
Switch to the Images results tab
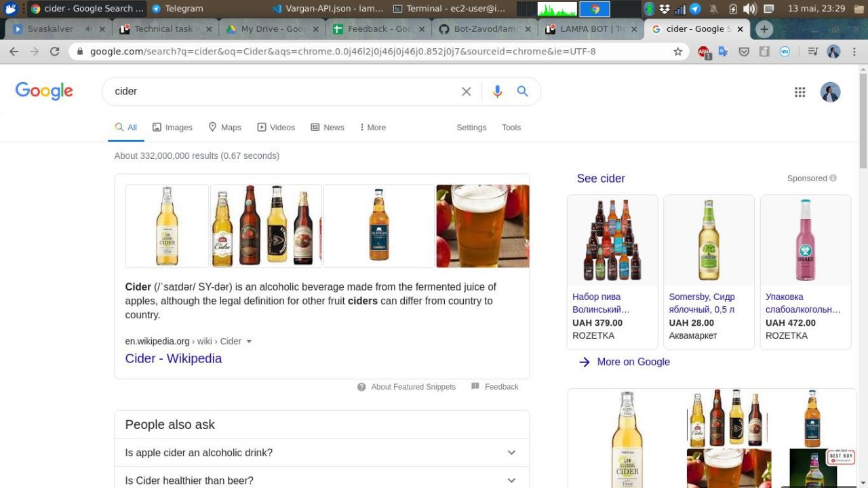172,128
